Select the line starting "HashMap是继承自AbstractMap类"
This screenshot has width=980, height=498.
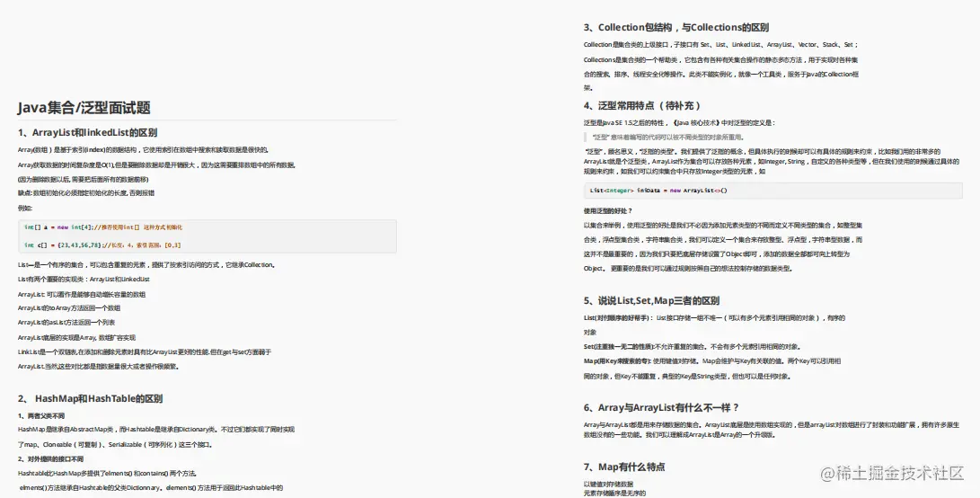click(x=156, y=429)
